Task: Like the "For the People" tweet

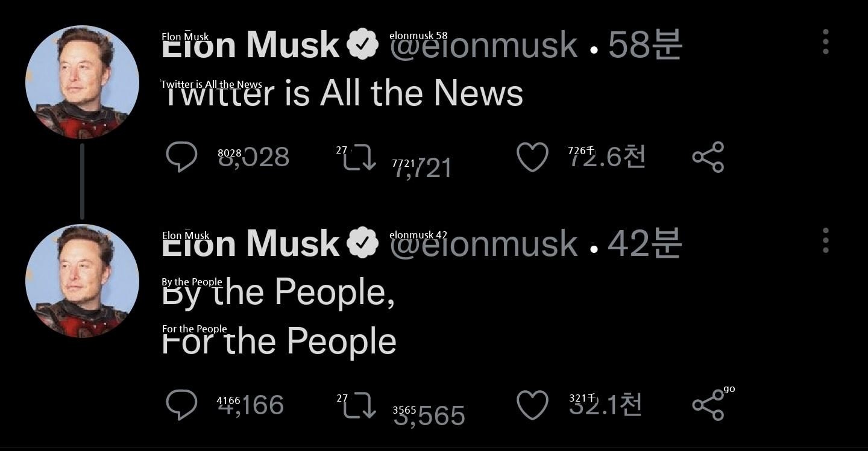Action: tap(532, 405)
